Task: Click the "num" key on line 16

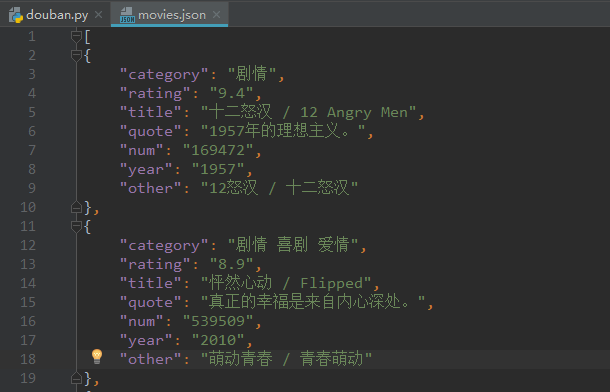Action: point(142,321)
